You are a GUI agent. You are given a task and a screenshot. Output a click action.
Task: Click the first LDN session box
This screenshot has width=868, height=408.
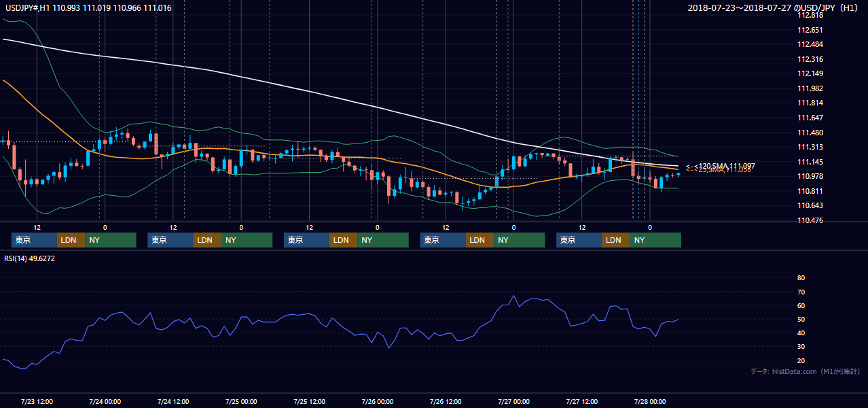coord(71,240)
